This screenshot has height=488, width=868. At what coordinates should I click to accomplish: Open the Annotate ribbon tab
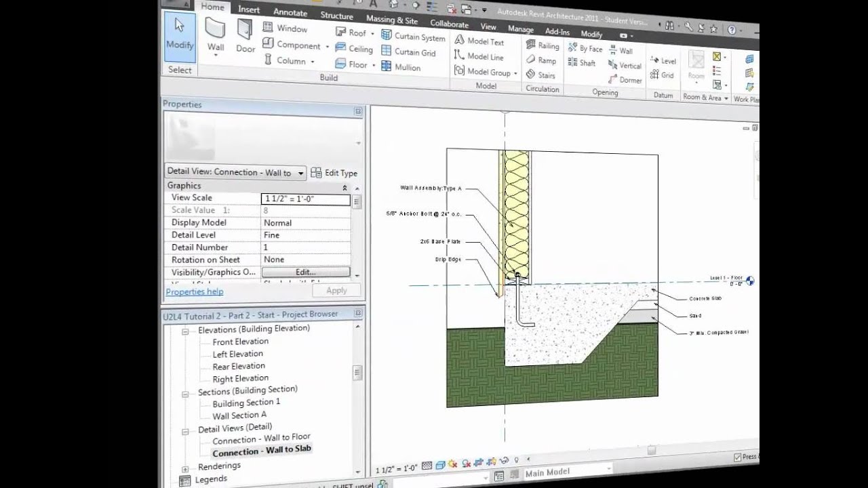(x=290, y=12)
